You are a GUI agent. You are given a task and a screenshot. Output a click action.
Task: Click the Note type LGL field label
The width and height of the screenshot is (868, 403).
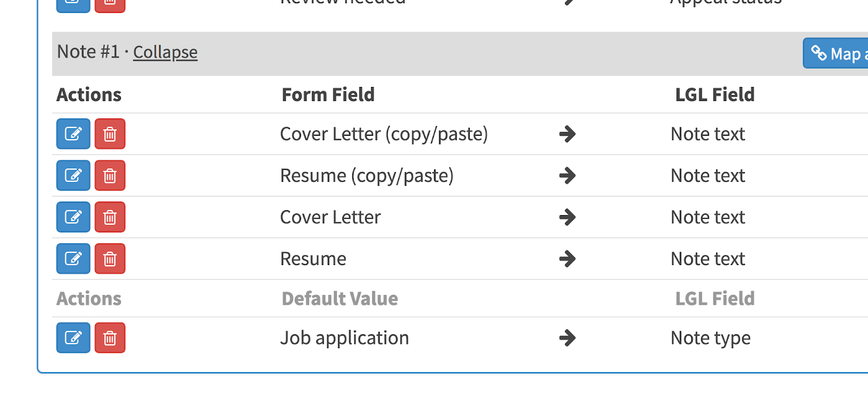[x=711, y=338]
